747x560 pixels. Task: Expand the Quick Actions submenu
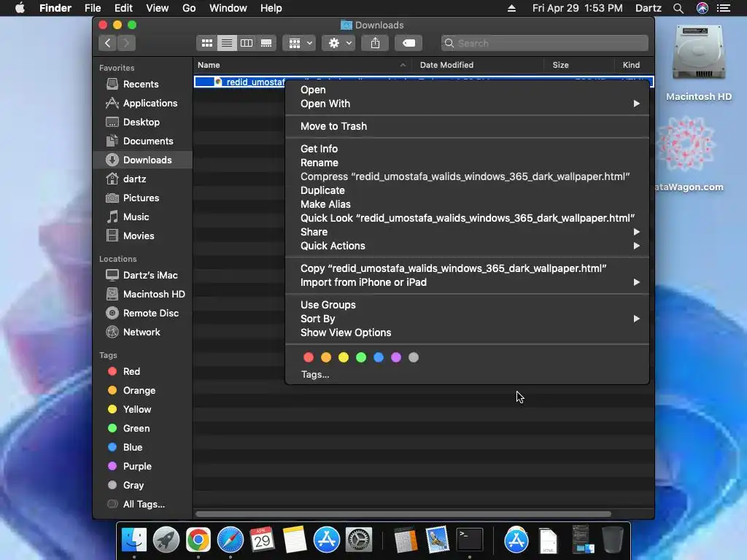pyautogui.click(x=467, y=246)
